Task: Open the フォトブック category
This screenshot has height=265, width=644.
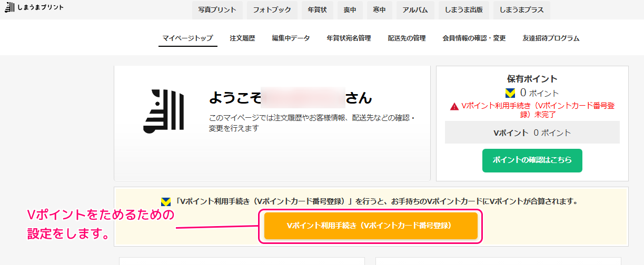Action: pyautogui.click(x=270, y=10)
